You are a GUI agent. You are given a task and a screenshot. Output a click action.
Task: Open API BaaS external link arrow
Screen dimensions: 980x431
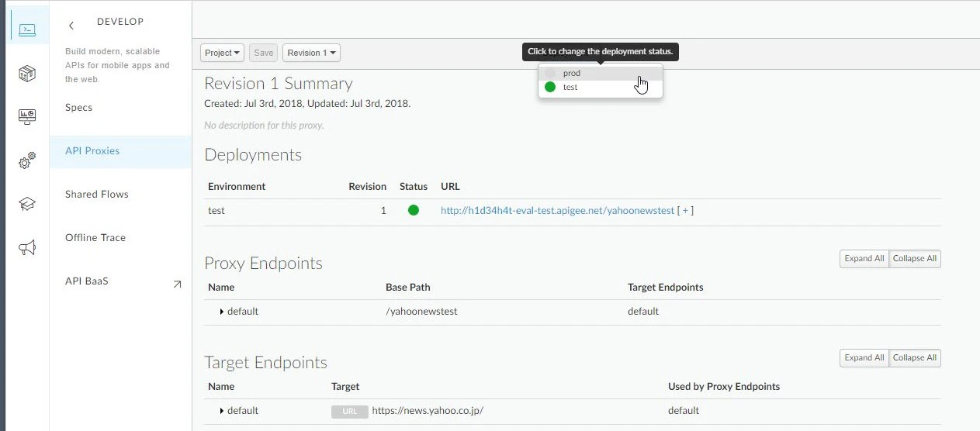tap(177, 284)
